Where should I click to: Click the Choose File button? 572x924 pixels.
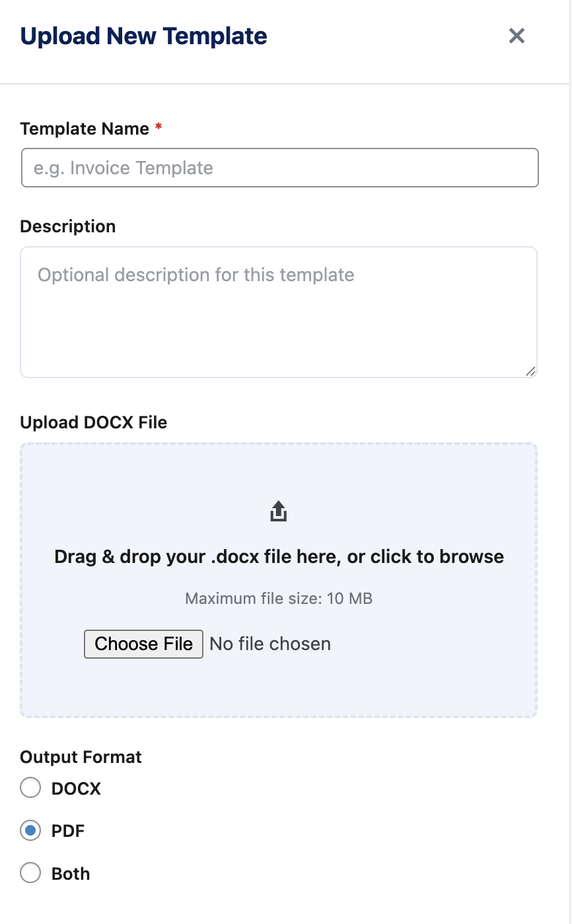point(143,643)
